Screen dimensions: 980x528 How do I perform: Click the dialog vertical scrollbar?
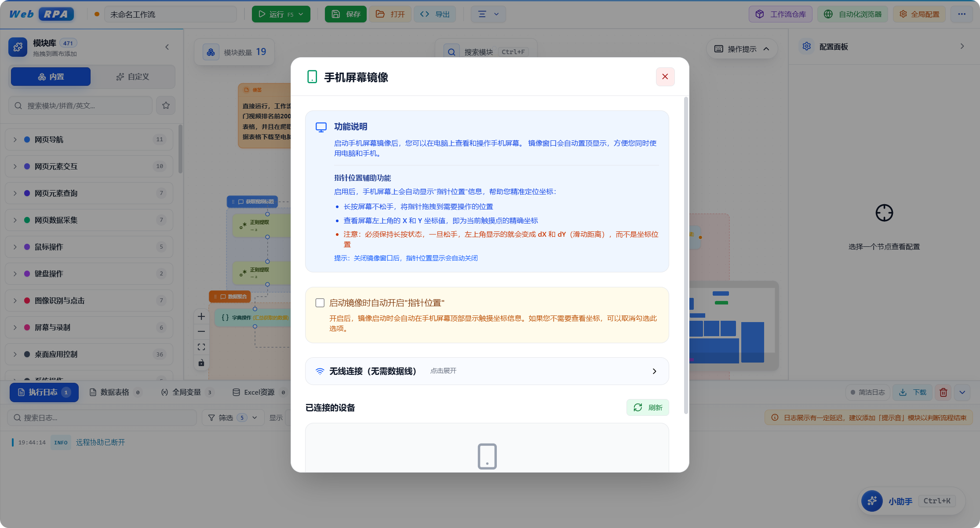click(686, 255)
